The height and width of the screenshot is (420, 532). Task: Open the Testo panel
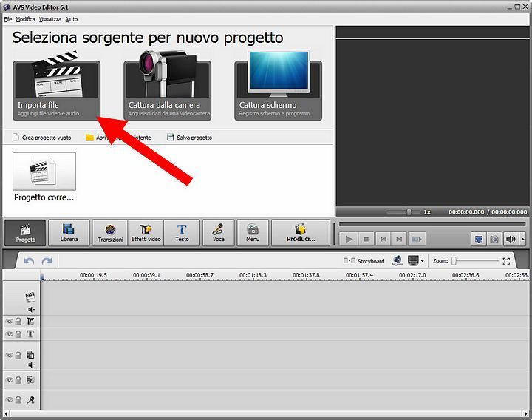click(x=183, y=233)
